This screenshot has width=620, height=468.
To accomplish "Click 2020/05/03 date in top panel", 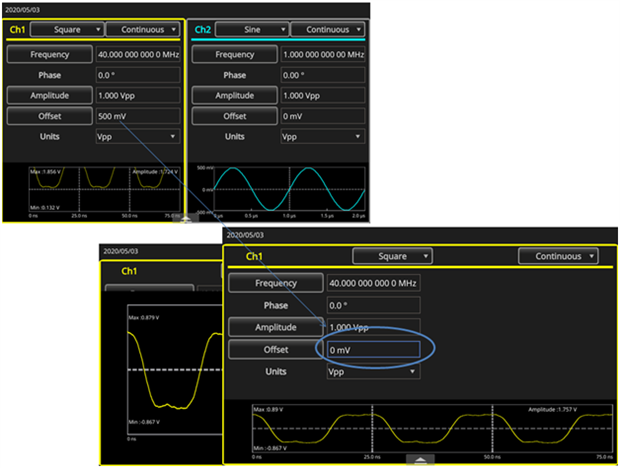I will click(23, 9).
